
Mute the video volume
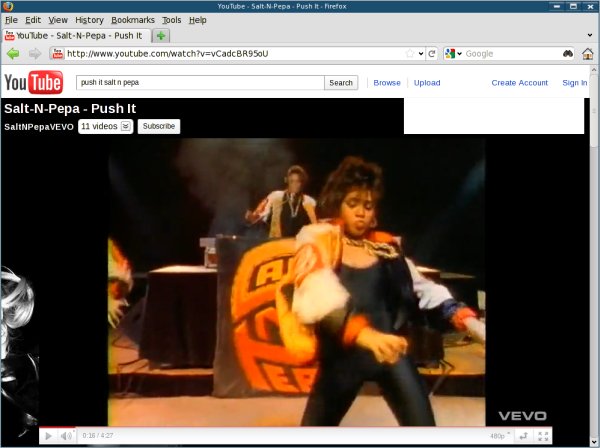click(66, 436)
